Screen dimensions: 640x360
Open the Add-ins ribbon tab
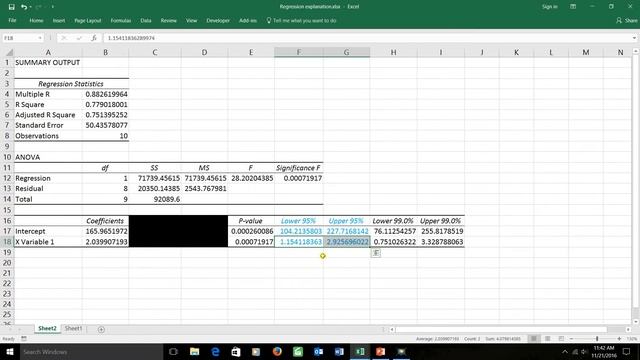click(x=248, y=20)
